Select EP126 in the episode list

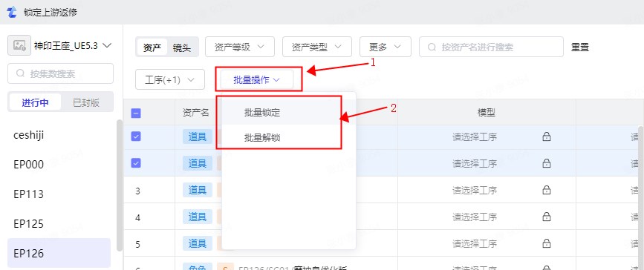59,253
